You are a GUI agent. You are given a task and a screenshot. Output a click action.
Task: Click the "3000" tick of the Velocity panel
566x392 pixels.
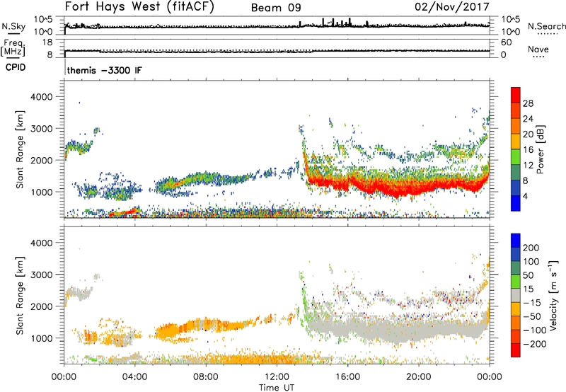(x=42, y=275)
